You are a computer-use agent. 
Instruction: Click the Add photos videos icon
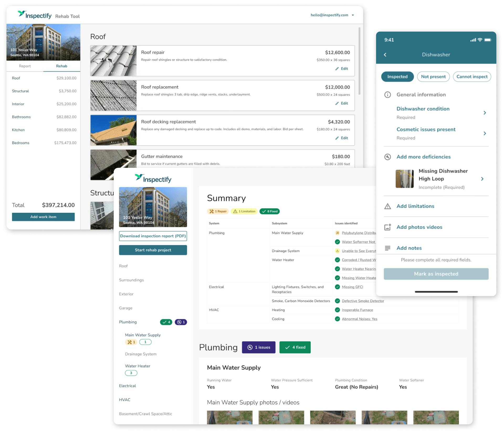click(x=388, y=227)
